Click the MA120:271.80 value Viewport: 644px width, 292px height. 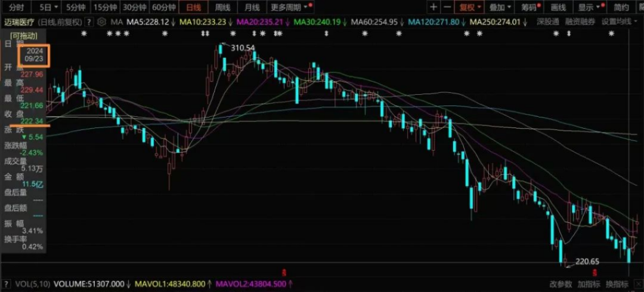[434, 22]
